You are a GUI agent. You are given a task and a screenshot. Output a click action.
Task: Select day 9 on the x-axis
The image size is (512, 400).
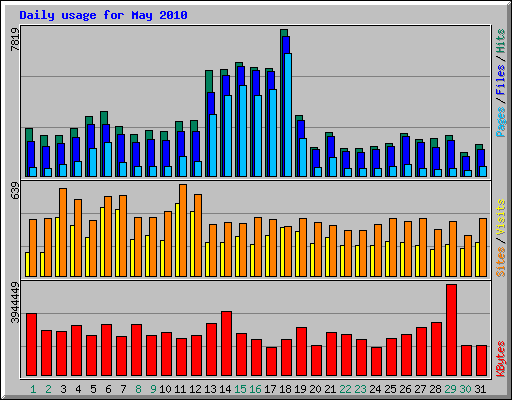click(153, 389)
